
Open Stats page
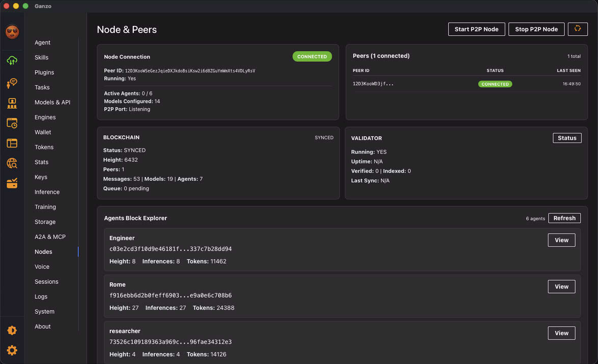point(41,162)
